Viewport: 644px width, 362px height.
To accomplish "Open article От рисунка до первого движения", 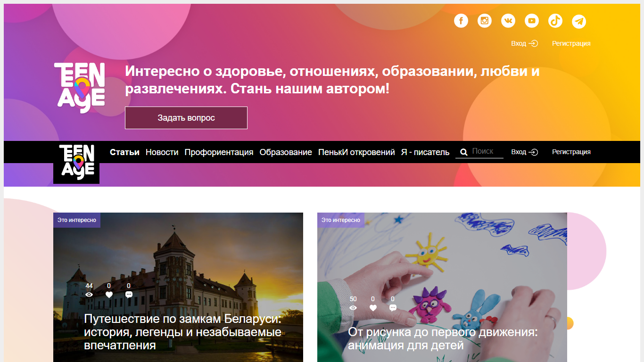I will click(x=443, y=338).
